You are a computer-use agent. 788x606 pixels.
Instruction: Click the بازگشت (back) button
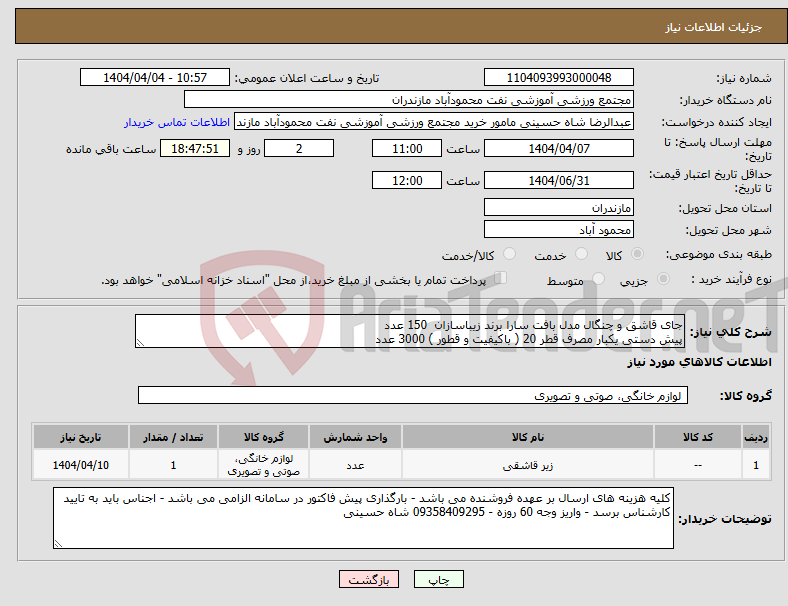click(x=369, y=579)
